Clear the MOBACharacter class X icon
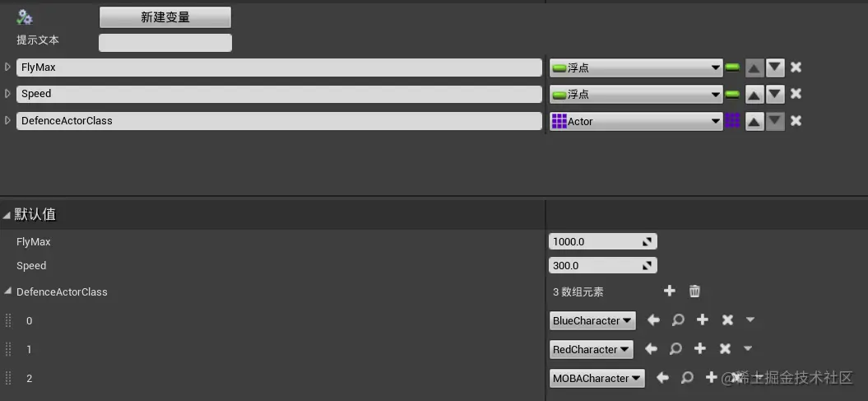 coord(735,378)
